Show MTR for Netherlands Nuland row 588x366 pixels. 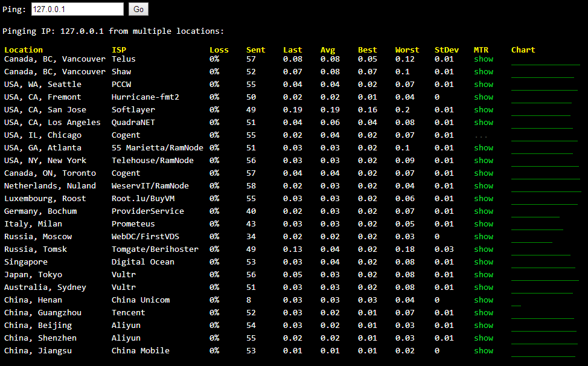484,186
